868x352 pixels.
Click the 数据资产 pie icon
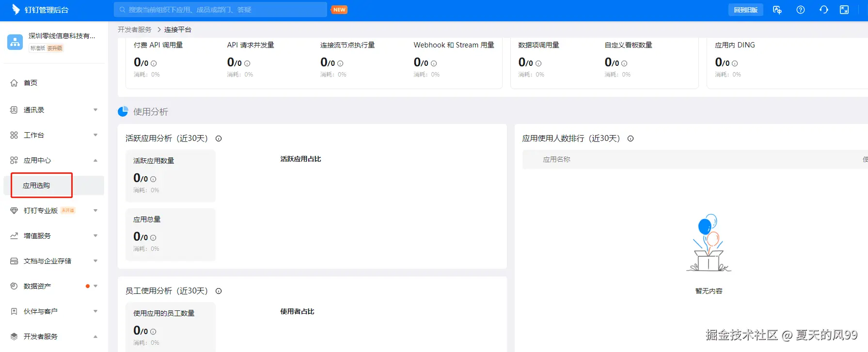coord(14,286)
